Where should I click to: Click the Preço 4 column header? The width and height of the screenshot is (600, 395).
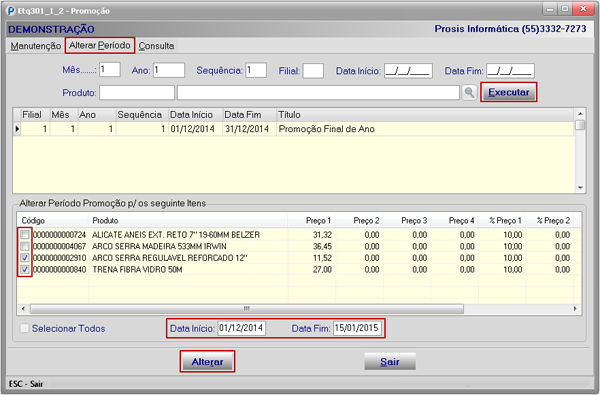point(455,221)
